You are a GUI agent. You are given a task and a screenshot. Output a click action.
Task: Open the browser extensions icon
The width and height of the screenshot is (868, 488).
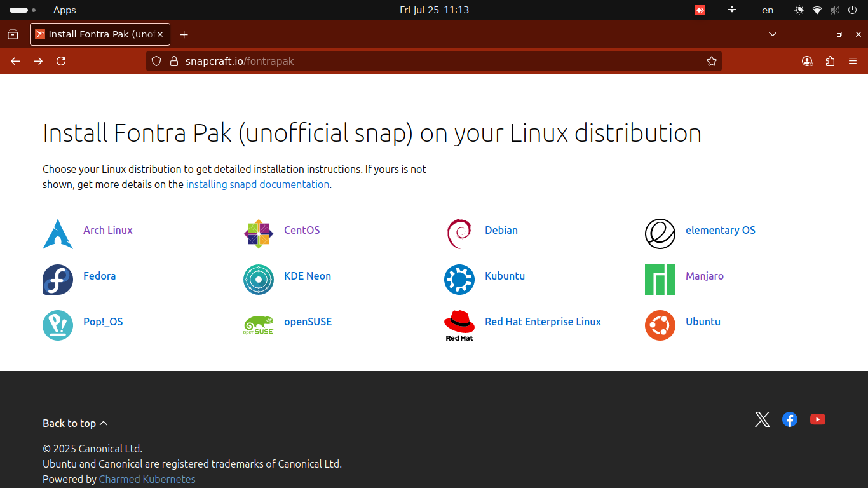point(830,61)
